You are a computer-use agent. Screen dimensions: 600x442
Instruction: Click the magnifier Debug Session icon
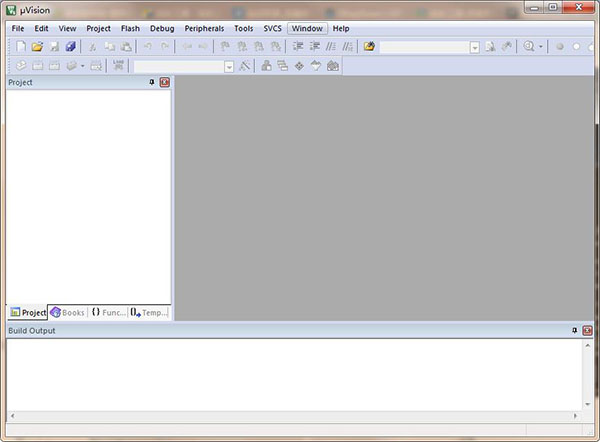(529, 47)
